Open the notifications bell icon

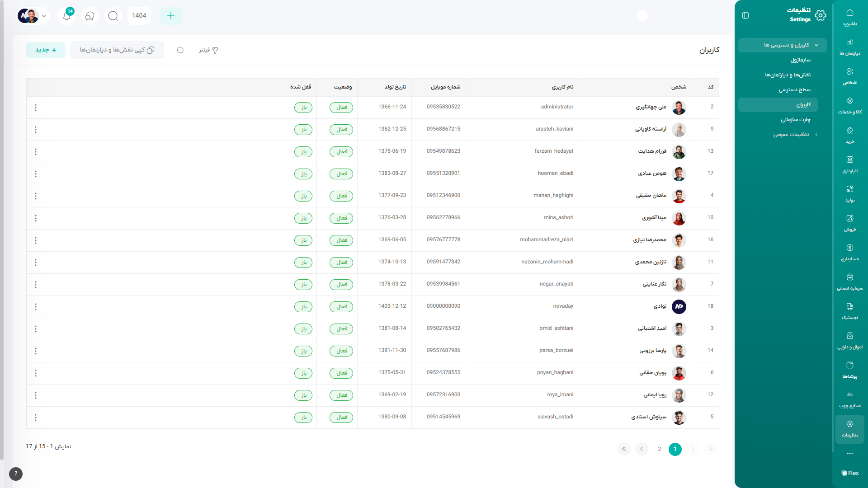point(66,16)
